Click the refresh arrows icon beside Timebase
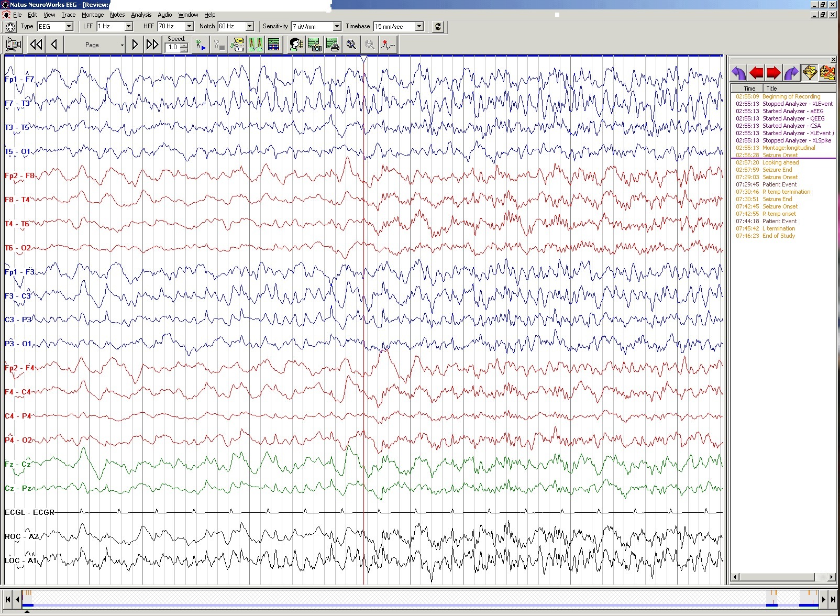This screenshot has height=616, width=840. (x=438, y=27)
